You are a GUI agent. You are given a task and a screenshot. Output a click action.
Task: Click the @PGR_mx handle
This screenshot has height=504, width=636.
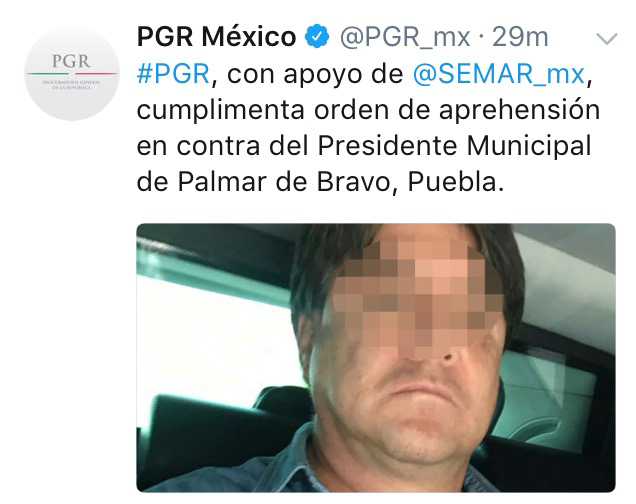pyautogui.click(x=405, y=37)
